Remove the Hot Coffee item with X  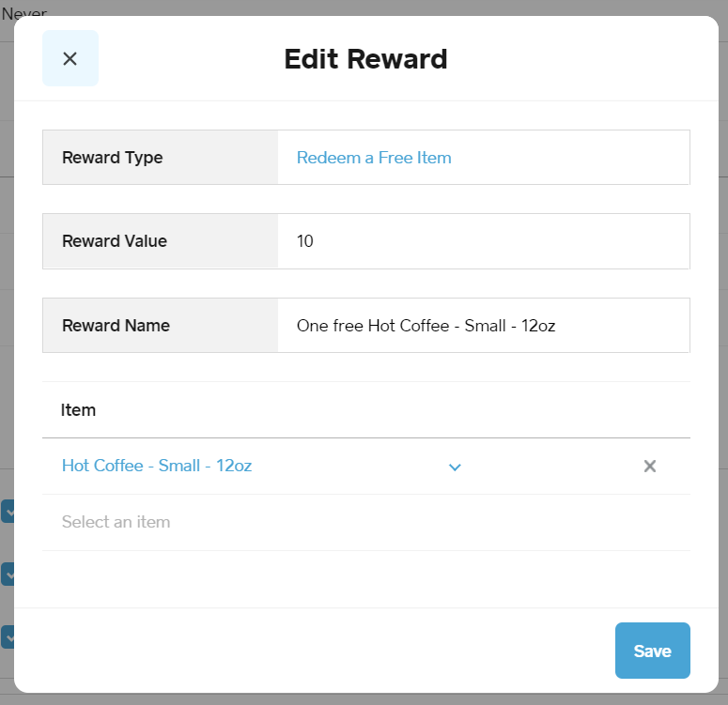tap(649, 467)
